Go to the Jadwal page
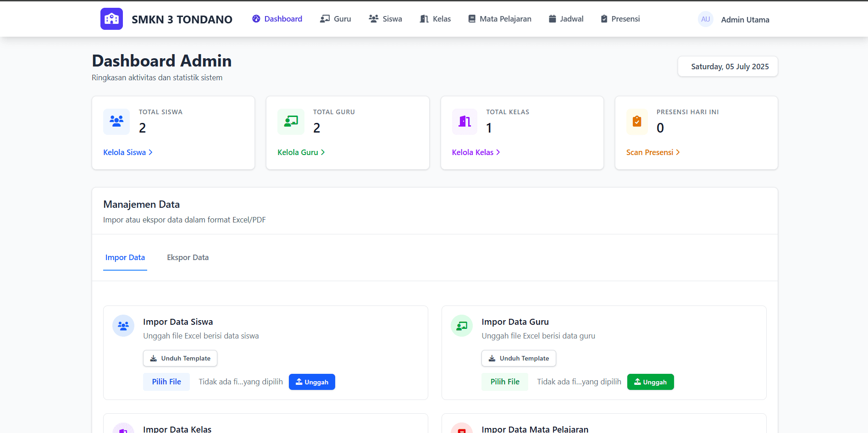 click(x=566, y=19)
